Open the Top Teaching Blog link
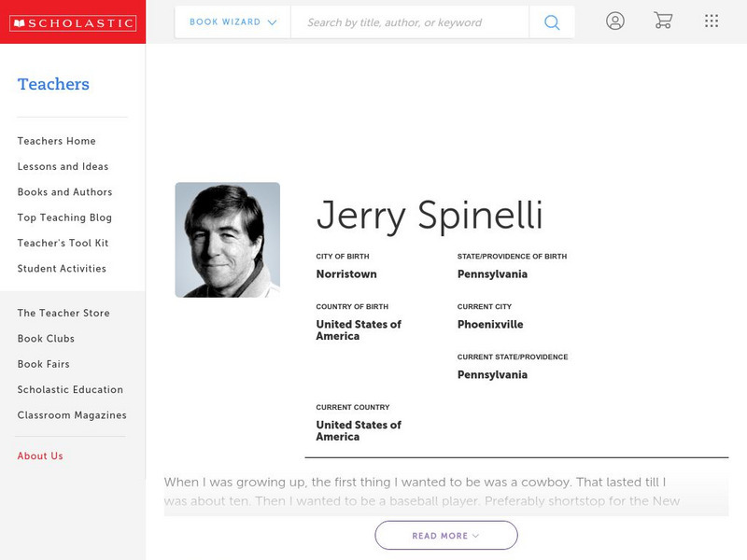The height and width of the screenshot is (560, 747). click(64, 217)
